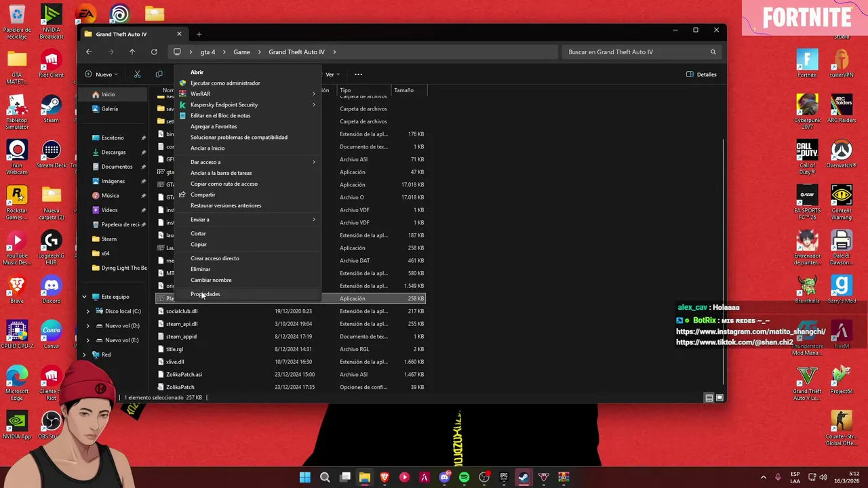Expand Disco local (C:) node
Screen dimensions: 868x488
coord(87,311)
